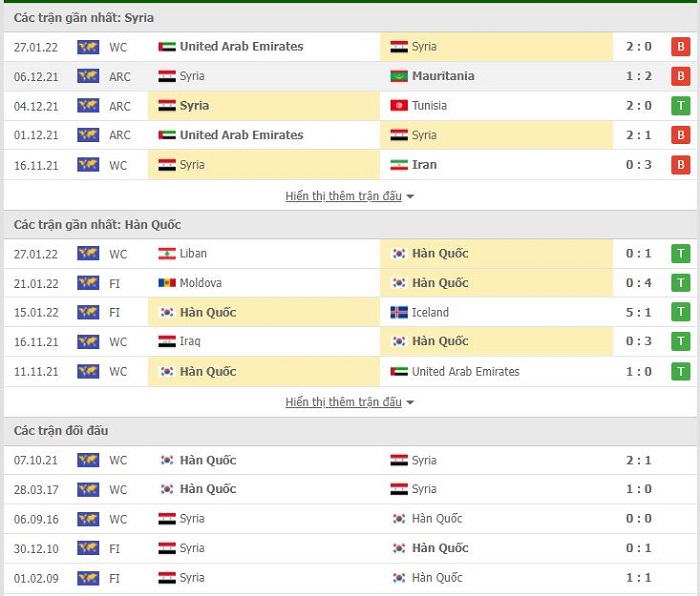
Task: Open the Các trận đối đầu section header
Action: point(61,431)
